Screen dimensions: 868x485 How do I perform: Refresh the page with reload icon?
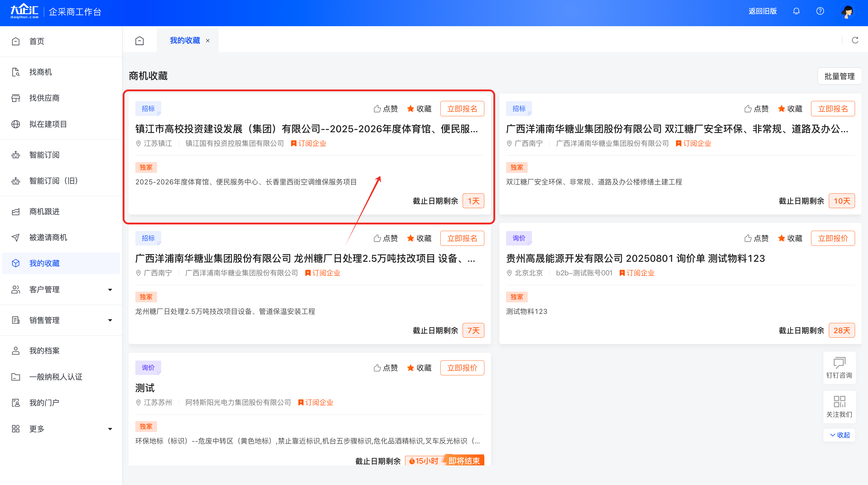pos(855,40)
